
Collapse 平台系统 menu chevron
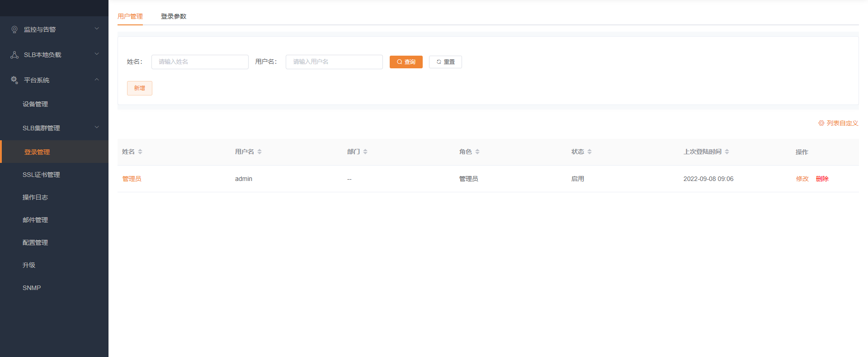click(x=97, y=80)
